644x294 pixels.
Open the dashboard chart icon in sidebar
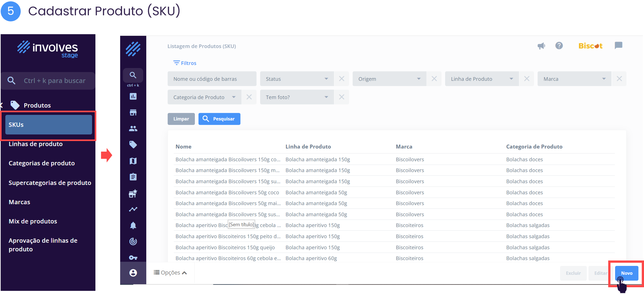click(x=133, y=96)
